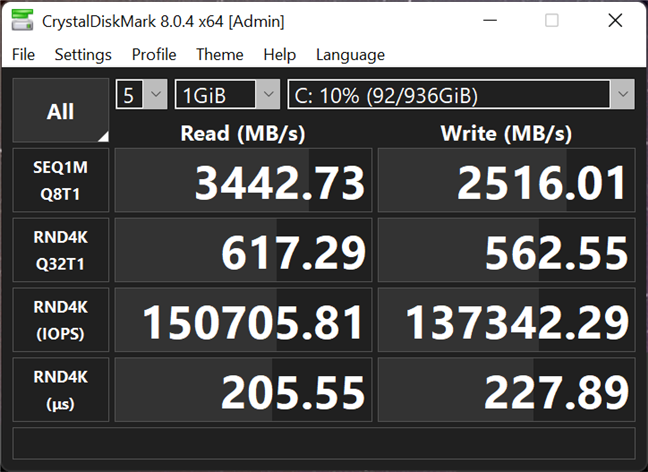Viewport: 648px width, 472px height.
Task: Click the RND4K (µs) test button
Action: (x=61, y=390)
